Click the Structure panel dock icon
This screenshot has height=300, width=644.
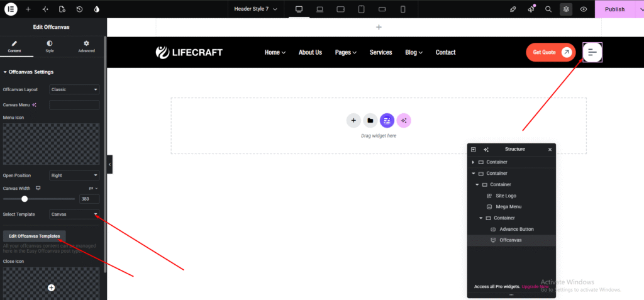pyautogui.click(x=474, y=150)
